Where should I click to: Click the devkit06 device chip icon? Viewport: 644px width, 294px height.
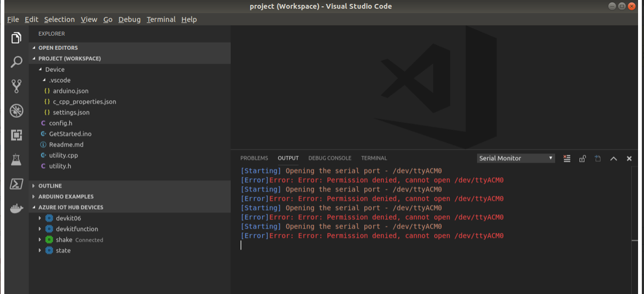49,218
